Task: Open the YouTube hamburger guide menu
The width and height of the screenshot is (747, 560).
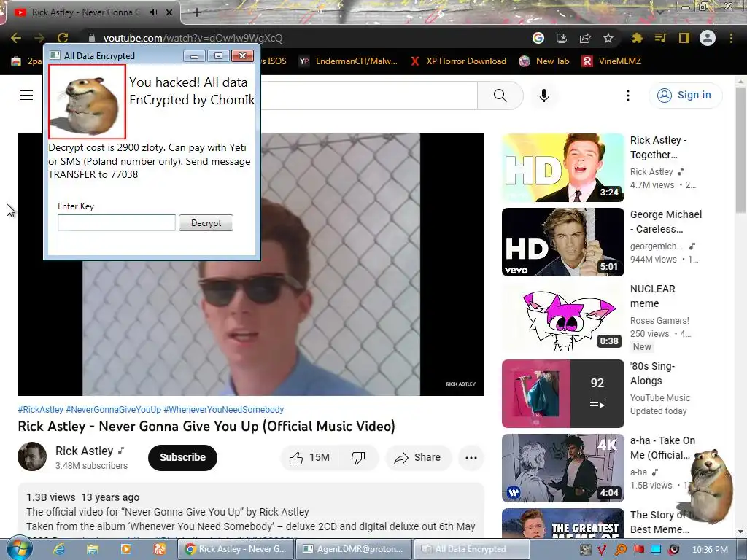Action: pos(26,96)
